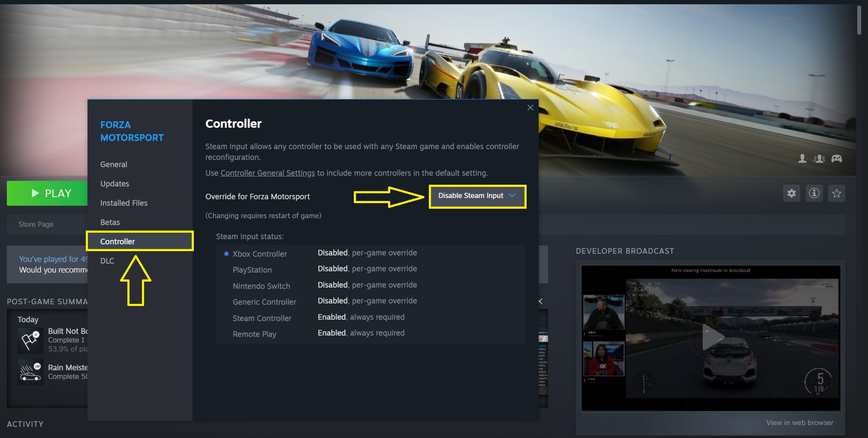This screenshot has width=868, height=438.
Task: Click the PlayStation status row label
Action: coord(252,270)
